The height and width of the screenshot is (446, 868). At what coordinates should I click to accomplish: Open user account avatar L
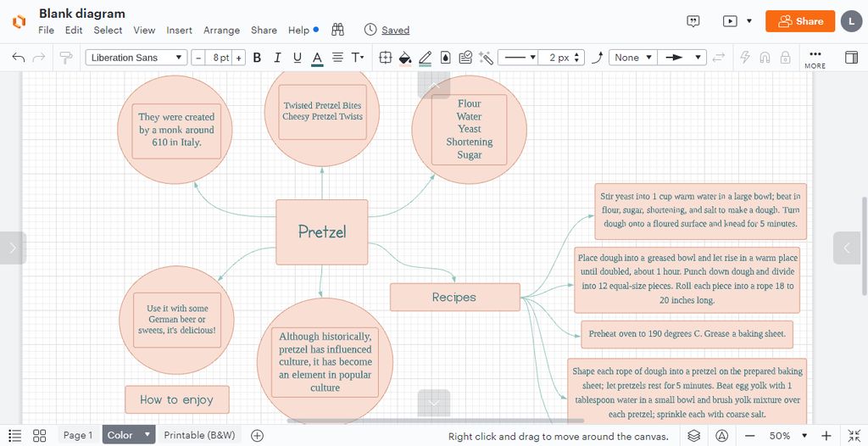pos(851,21)
